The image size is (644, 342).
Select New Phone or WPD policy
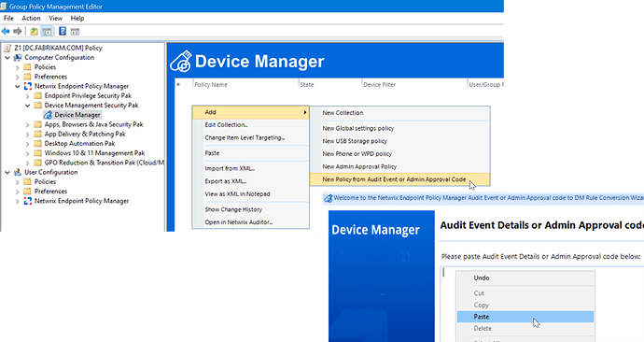pyautogui.click(x=399, y=154)
